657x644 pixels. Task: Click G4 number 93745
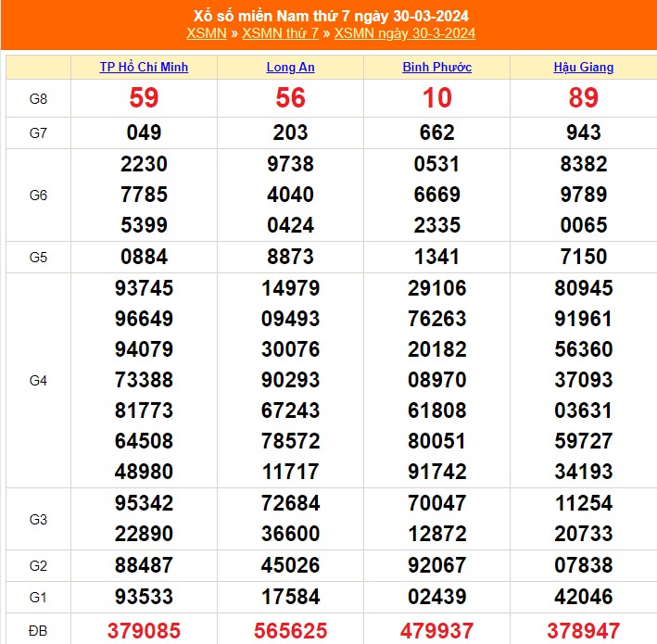pos(144,288)
